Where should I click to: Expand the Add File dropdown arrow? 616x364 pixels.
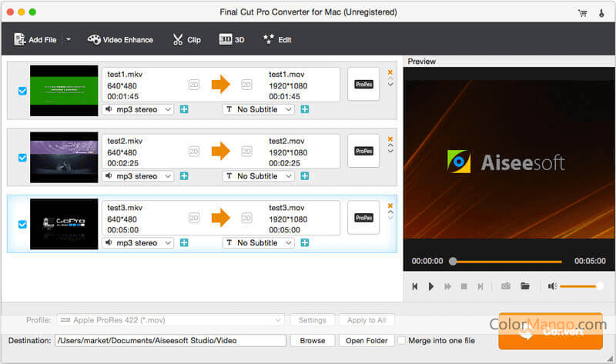tap(68, 39)
